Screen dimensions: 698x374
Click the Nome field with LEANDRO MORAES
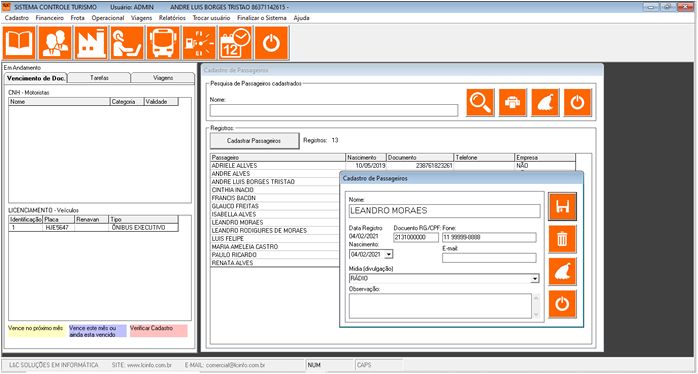[x=444, y=211]
